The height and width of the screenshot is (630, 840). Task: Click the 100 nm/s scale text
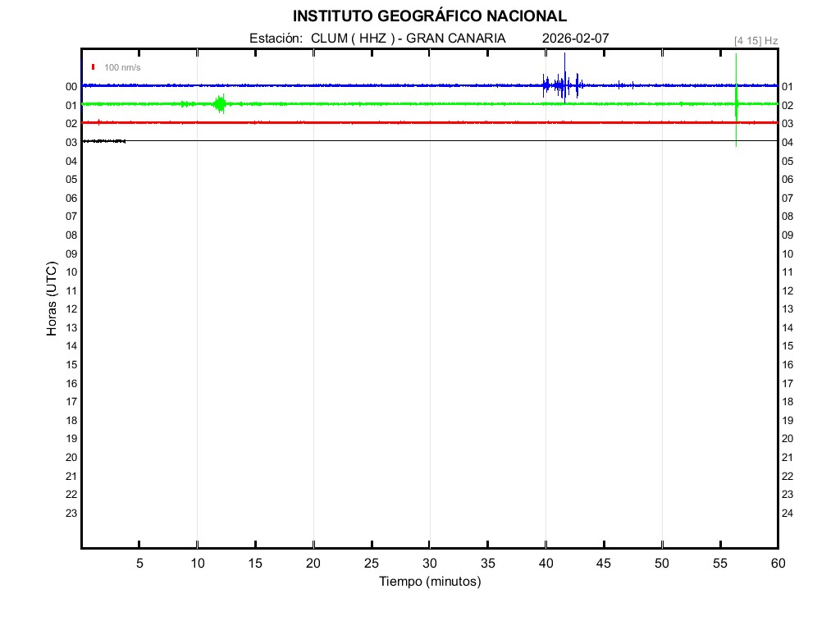122,67
